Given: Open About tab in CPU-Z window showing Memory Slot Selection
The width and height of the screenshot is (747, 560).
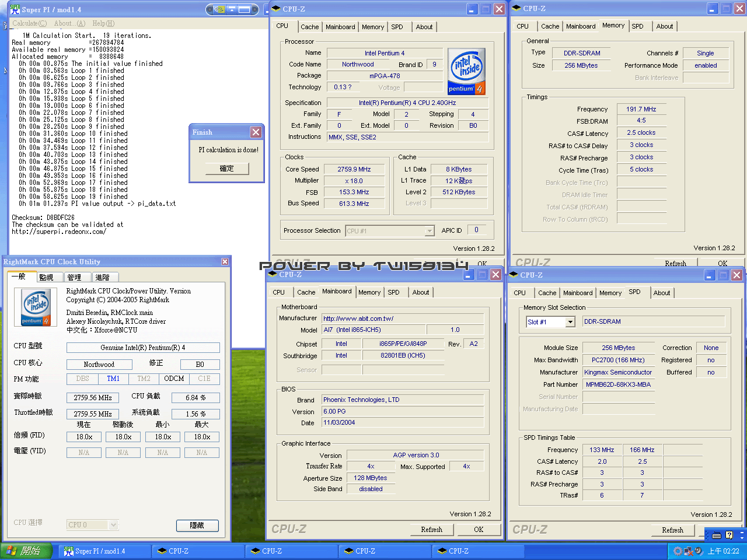Looking at the screenshot, I should pos(662,293).
